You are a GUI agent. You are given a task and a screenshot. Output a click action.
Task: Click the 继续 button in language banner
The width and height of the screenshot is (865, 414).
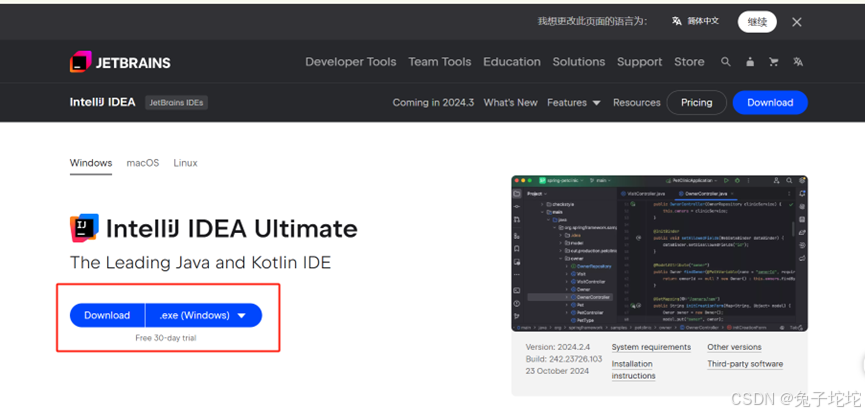click(757, 22)
